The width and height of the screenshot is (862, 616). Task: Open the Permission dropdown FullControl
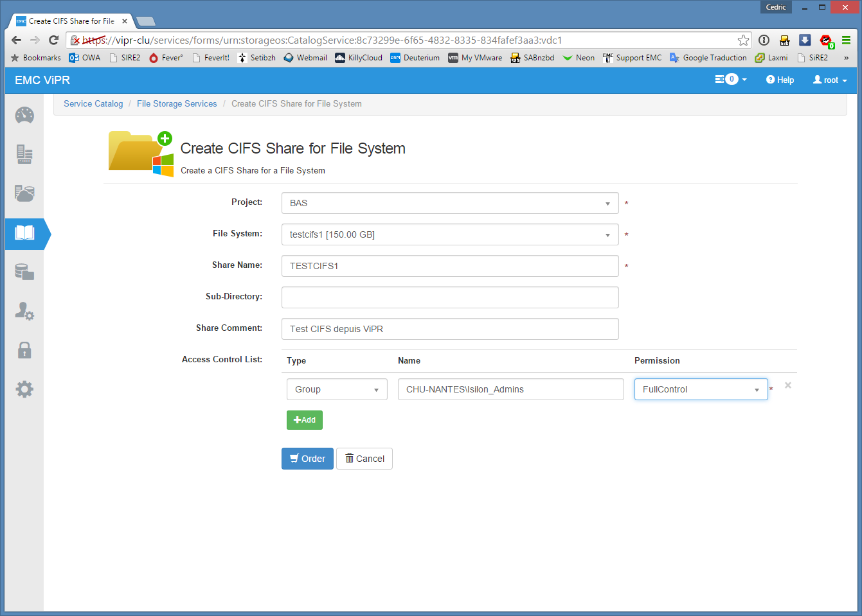click(x=701, y=389)
